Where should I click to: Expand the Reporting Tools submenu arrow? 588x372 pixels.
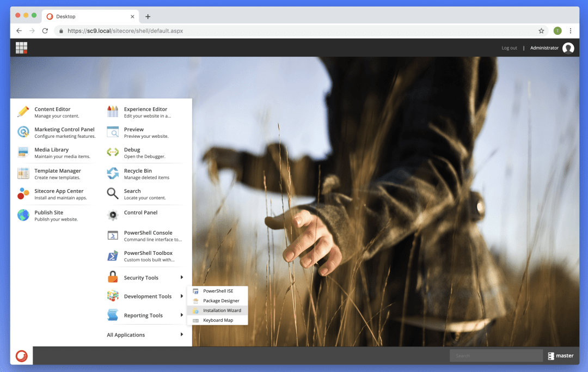tap(182, 315)
